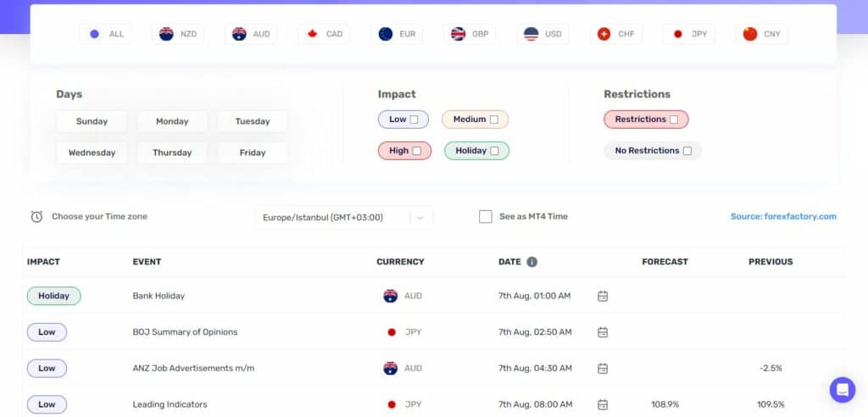Open the forexfactory.com source link
This screenshot has height=417, width=868.
click(783, 216)
